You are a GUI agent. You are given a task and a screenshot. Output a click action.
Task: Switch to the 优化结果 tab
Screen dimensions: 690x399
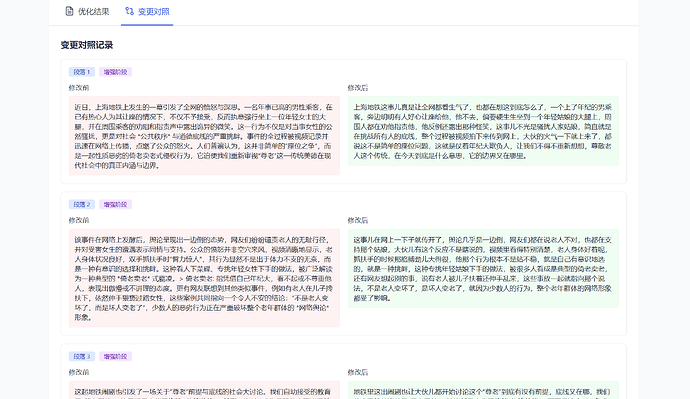[87, 11]
